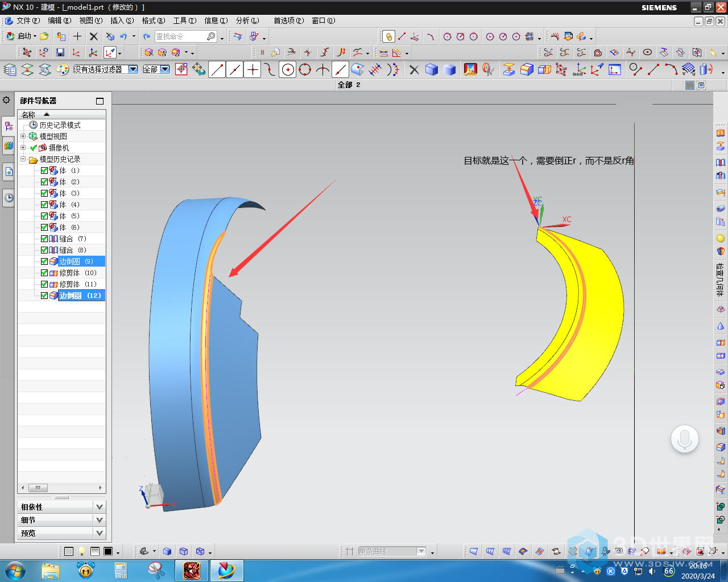Toggle the quadrant point snap icon
728x582 pixels.
tap(305, 70)
